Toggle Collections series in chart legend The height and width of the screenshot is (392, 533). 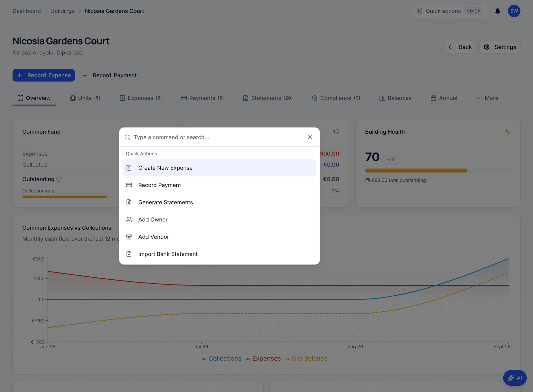[221, 359]
